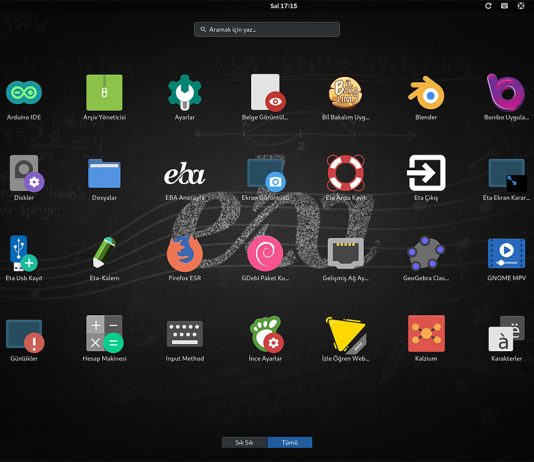534x462 pixels.
Task: Switch to the Tümü tab
Action: (x=290, y=442)
